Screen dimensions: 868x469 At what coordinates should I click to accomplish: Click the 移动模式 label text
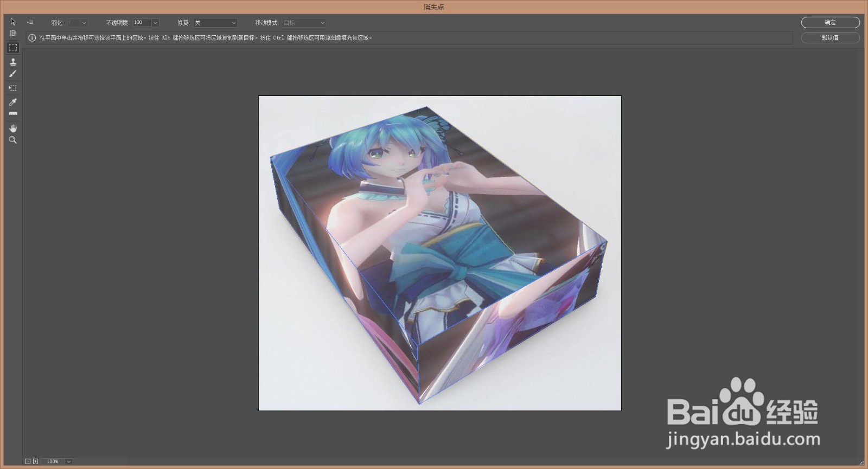266,23
